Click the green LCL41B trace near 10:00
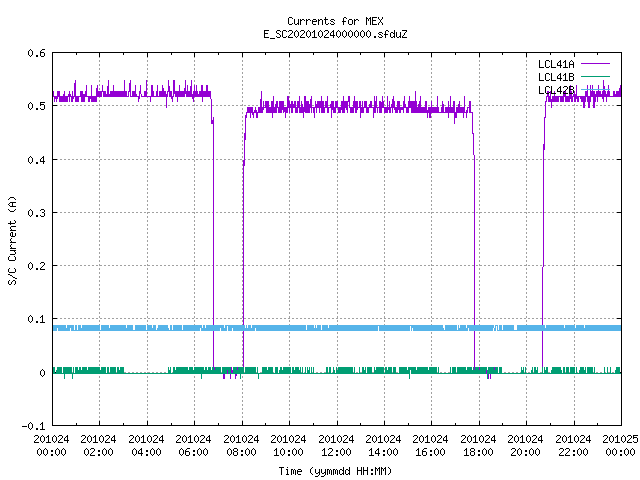Image resolution: width=640 pixels, height=480 pixels. coord(290,370)
